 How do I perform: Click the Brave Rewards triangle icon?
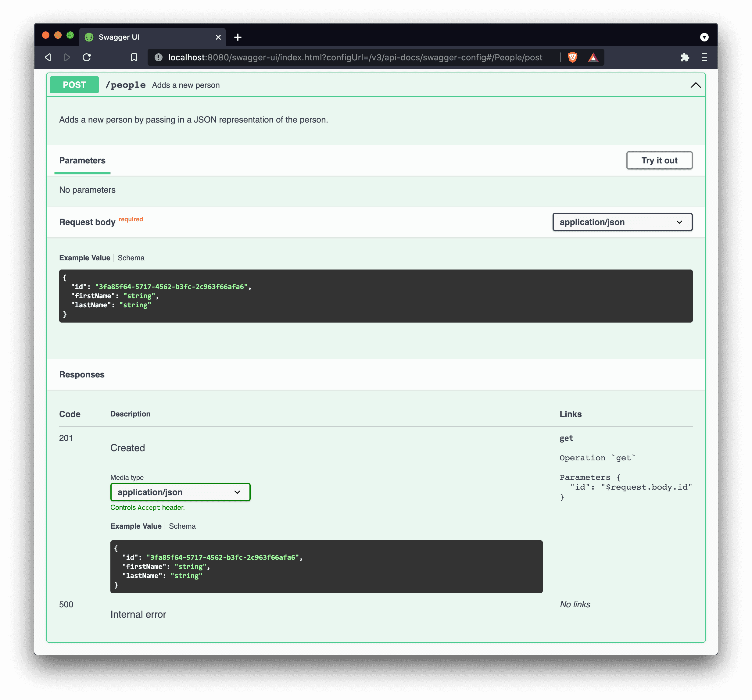tap(593, 58)
